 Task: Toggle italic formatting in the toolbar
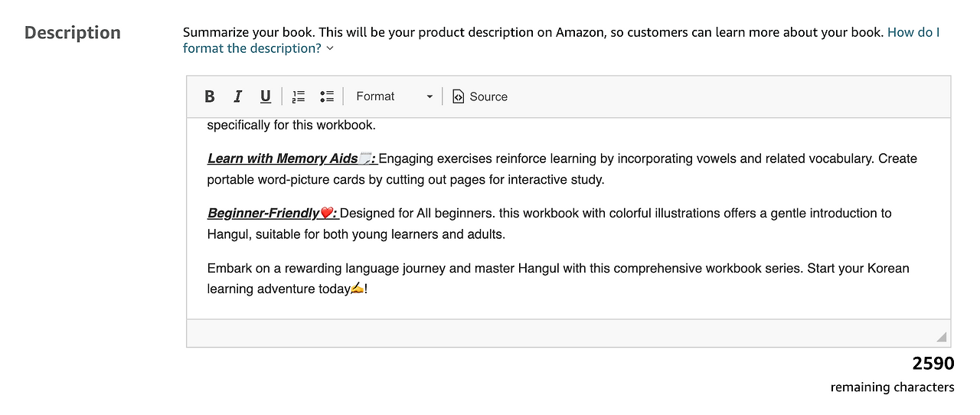pos(237,96)
